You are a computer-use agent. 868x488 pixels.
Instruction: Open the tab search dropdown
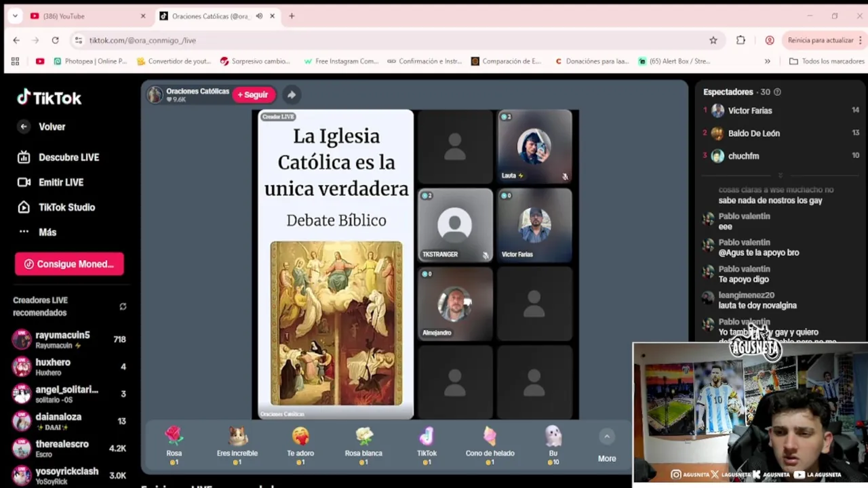coord(15,16)
